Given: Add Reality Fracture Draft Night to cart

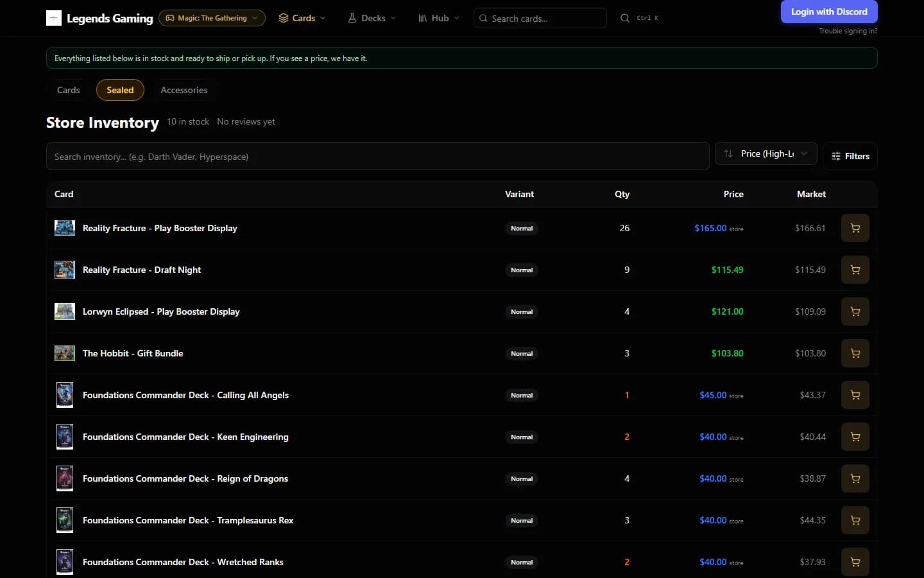Looking at the screenshot, I should [x=855, y=270].
